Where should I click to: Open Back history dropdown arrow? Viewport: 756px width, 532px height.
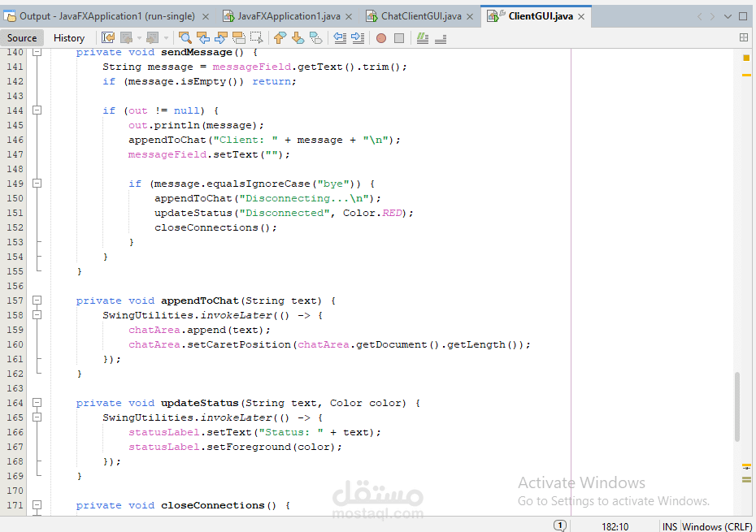(x=139, y=37)
